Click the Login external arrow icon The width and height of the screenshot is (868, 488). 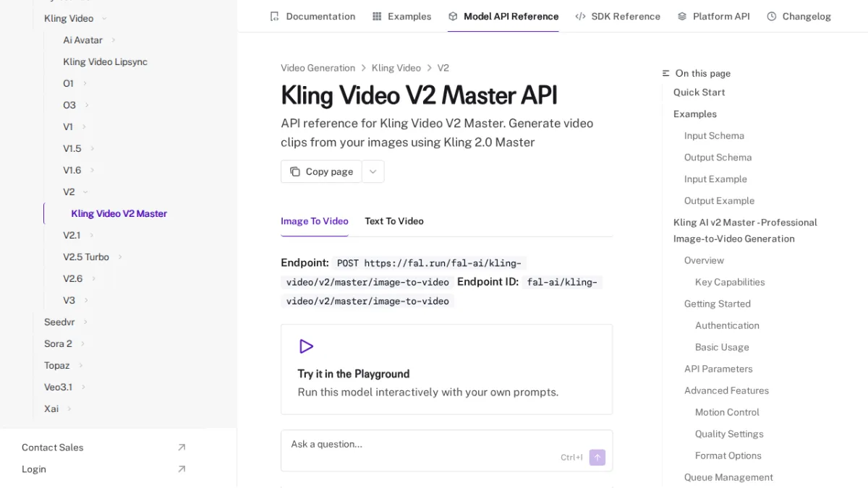point(182,469)
